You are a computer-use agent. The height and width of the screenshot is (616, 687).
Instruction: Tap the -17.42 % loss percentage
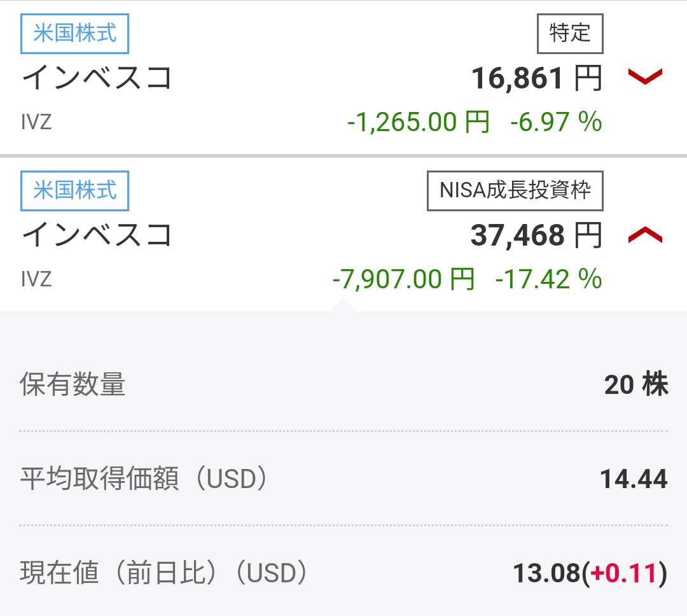pos(548,279)
